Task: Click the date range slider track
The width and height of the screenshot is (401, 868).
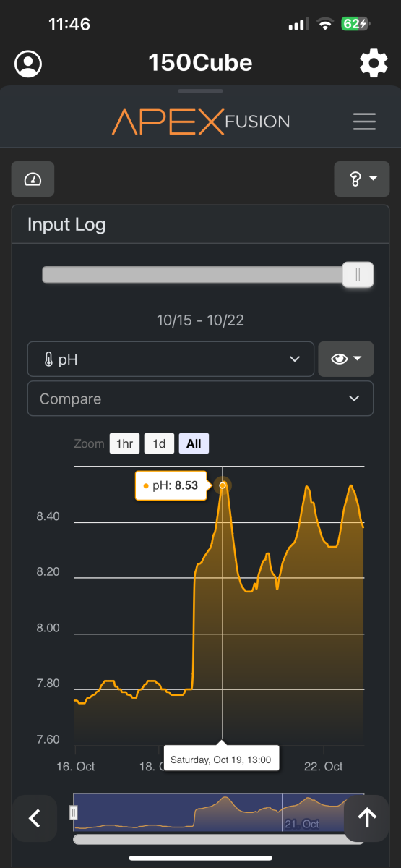Action: 193,275
